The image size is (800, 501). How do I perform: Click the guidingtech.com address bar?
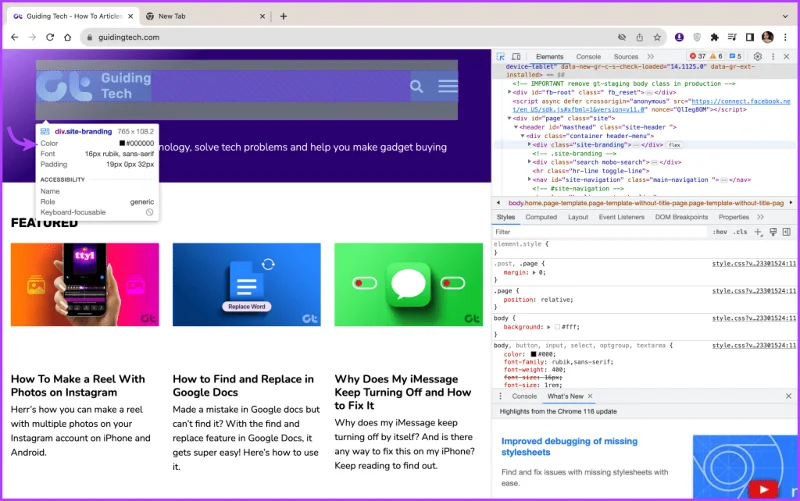352,37
